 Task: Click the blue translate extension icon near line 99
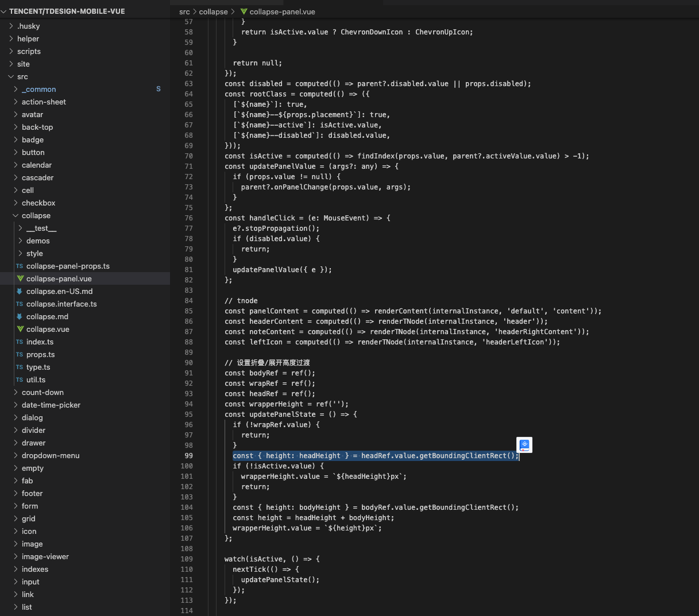524,445
